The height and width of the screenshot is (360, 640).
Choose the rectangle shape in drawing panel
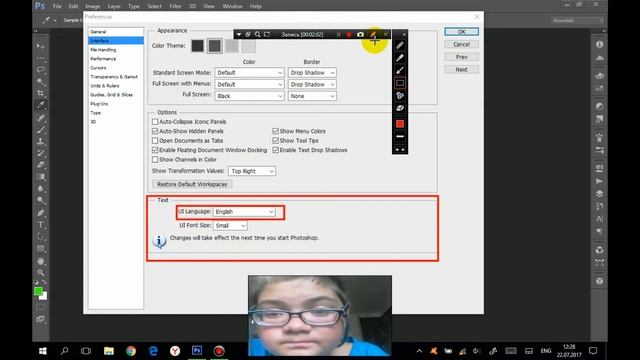click(400, 83)
